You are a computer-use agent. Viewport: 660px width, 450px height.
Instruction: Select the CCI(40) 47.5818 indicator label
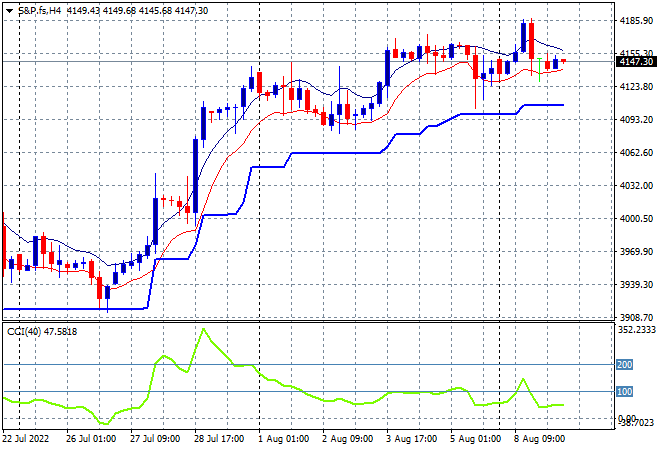coord(42,332)
